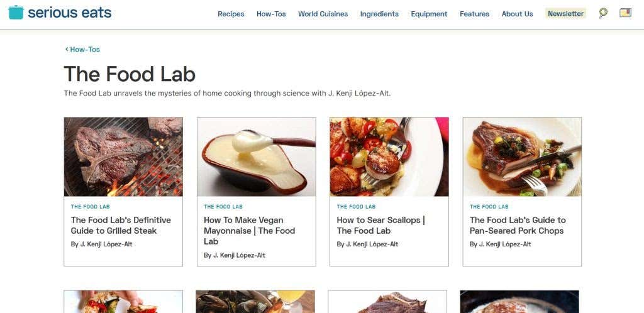Image resolution: width=644 pixels, height=313 pixels.
Task: Go to the Features section
Action: tap(474, 14)
